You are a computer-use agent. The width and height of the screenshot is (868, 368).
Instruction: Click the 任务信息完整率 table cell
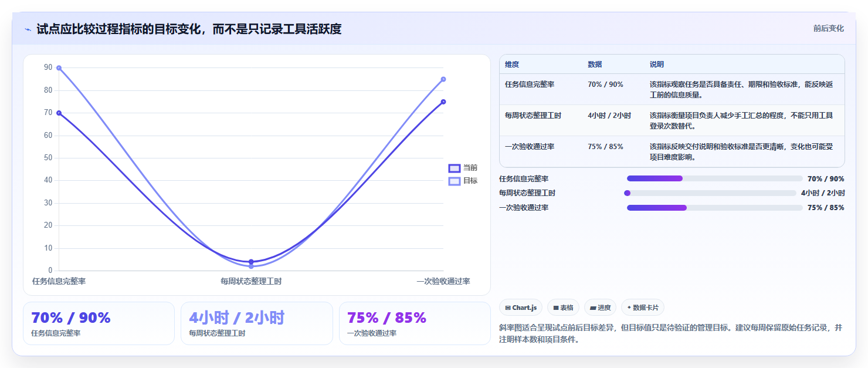click(x=530, y=85)
